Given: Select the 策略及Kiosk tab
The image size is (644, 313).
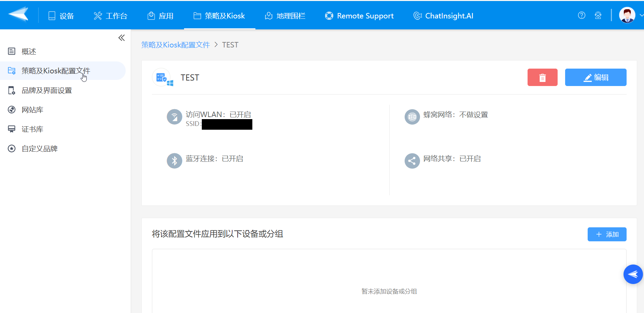Looking at the screenshot, I should pyautogui.click(x=219, y=16).
